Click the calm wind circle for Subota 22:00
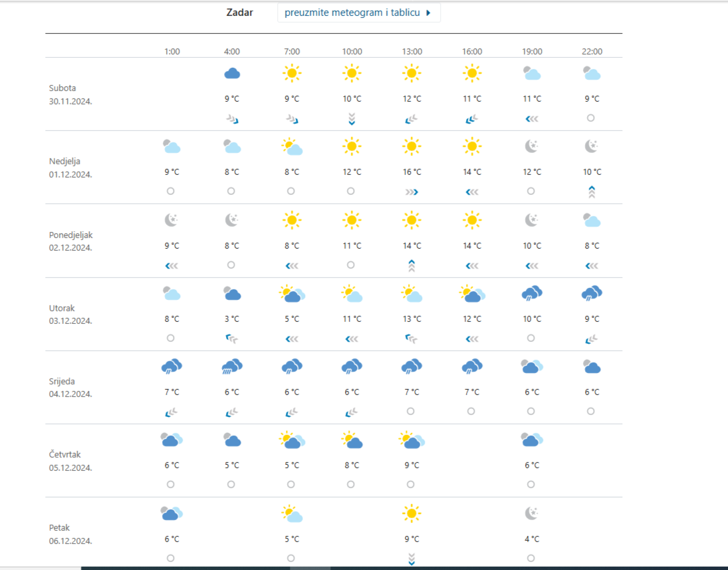 click(591, 118)
